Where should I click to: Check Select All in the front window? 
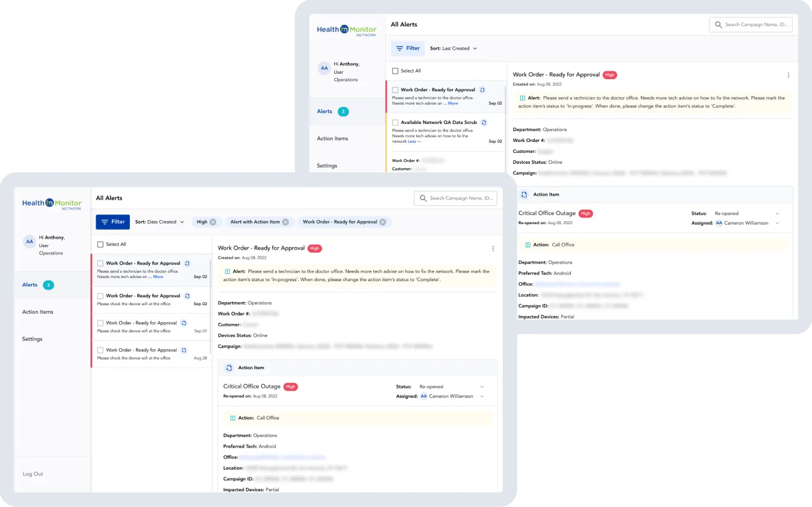(x=100, y=245)
